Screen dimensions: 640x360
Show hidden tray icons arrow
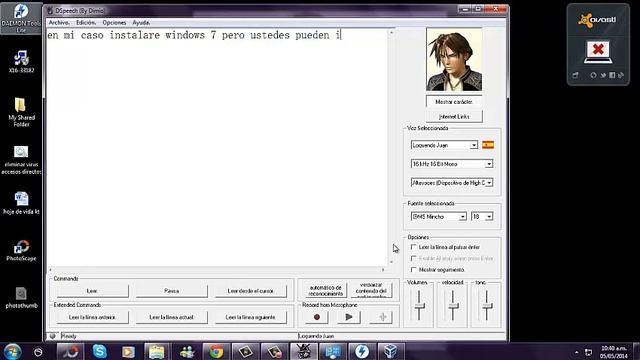pyautogui.click(x=576, y=352)
